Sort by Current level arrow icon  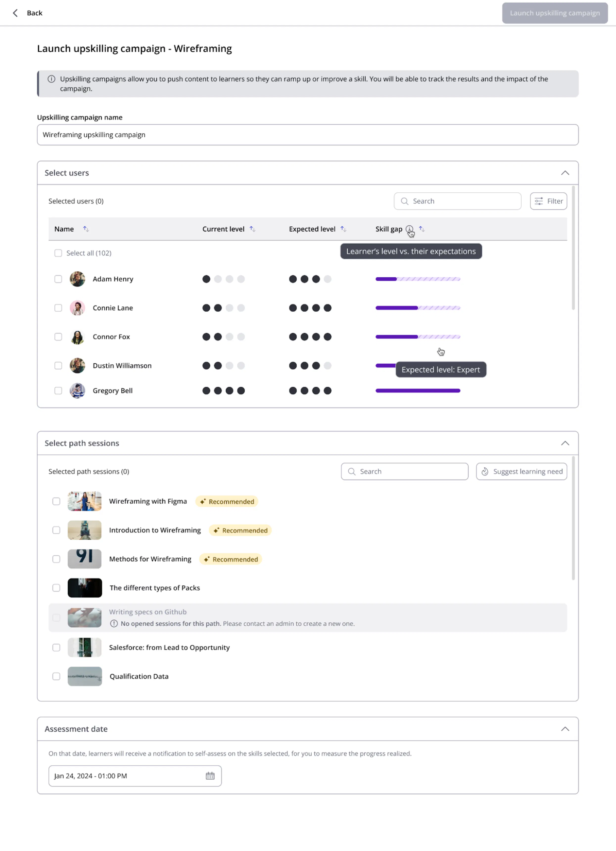[x=253, y=229]
